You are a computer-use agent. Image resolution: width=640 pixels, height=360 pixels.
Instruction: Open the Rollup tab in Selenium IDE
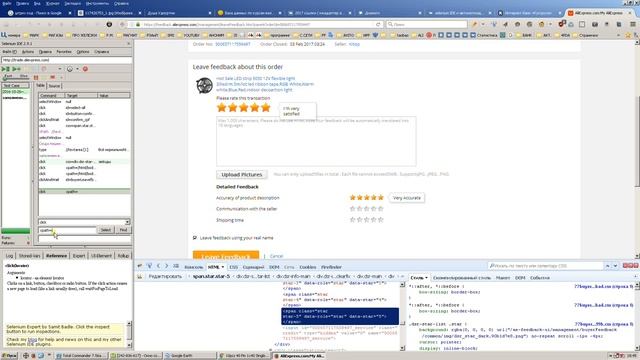123,256
